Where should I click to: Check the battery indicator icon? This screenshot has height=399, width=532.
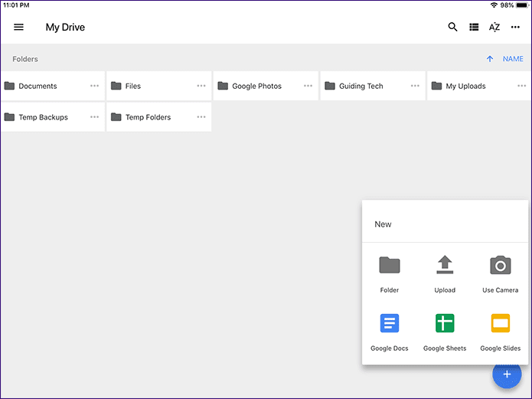click(523, 5)
